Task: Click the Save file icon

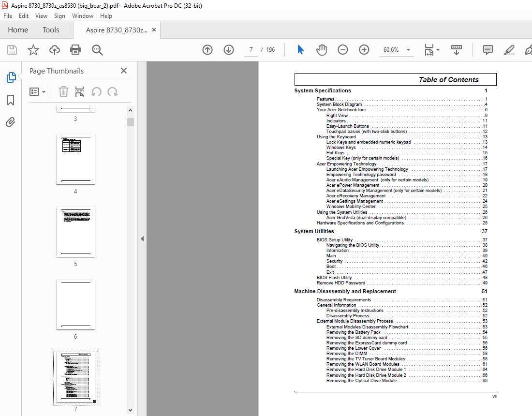Action: pos(12,50)
